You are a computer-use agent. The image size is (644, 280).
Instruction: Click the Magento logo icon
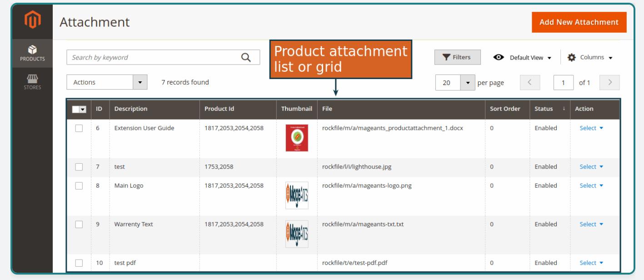point(32,21)
